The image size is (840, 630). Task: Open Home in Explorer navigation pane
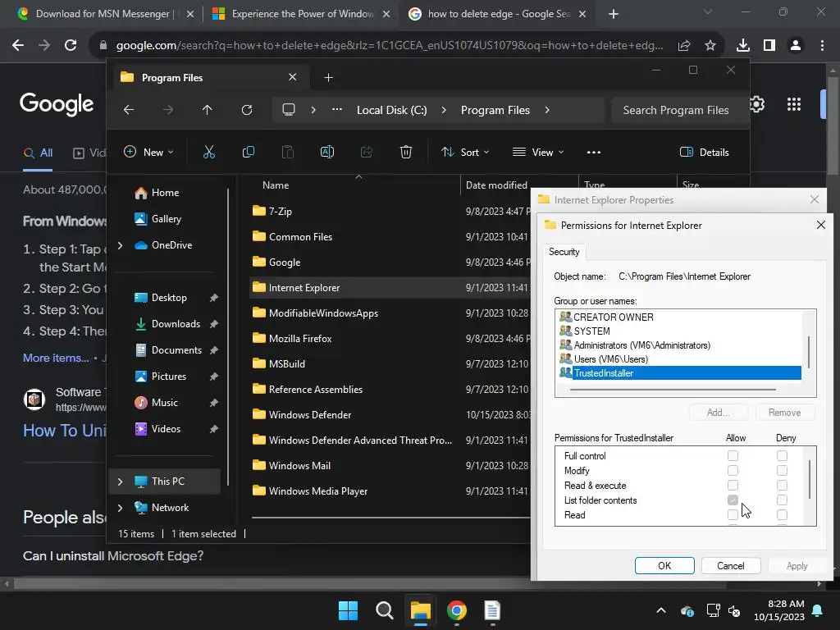(164, 193)
